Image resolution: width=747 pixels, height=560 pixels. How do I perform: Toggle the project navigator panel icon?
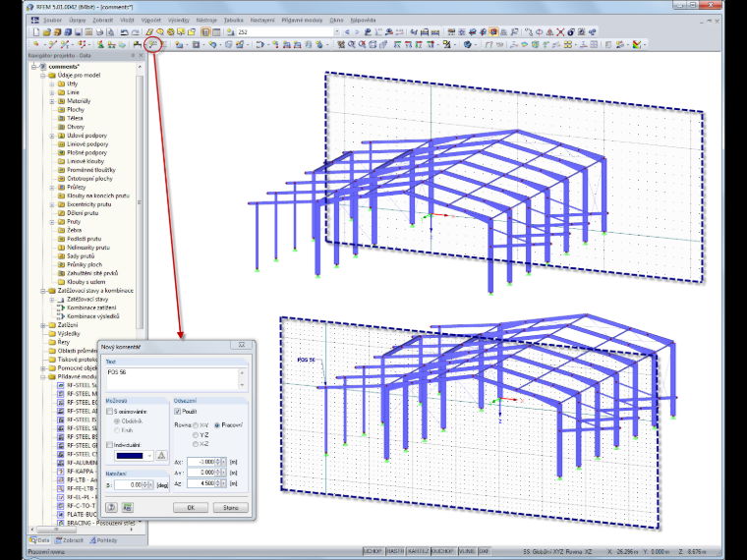205,31
